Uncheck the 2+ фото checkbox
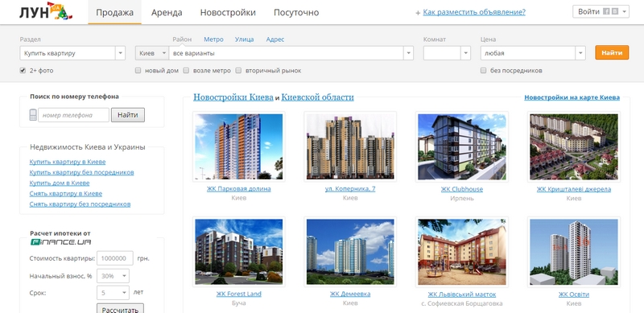The width and height of the screenshot is (644, 313). pyautogui.click(x=23, y=71)
